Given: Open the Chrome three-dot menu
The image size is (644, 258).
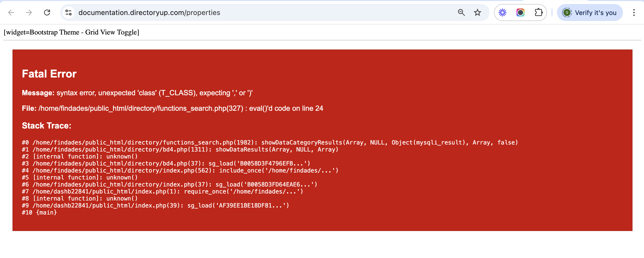Looking at the screenshot, I should [634, 12].
